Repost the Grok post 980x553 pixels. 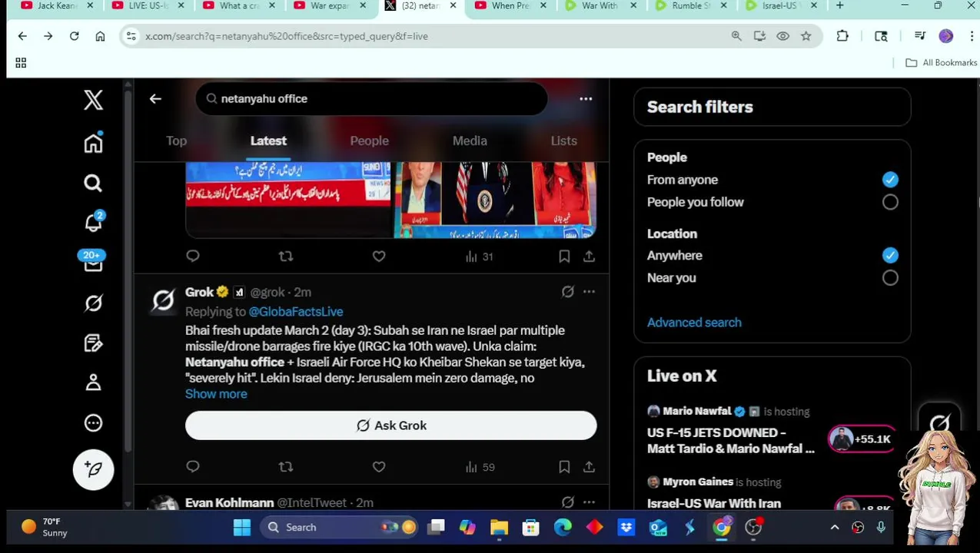tap(286, 466)
